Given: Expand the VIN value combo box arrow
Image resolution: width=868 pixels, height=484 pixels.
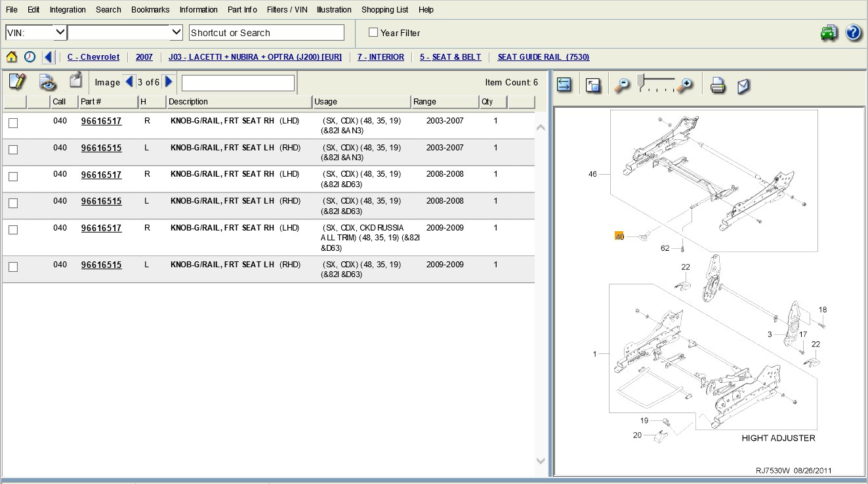Looking at the screenshot, I should pos(176,32).
